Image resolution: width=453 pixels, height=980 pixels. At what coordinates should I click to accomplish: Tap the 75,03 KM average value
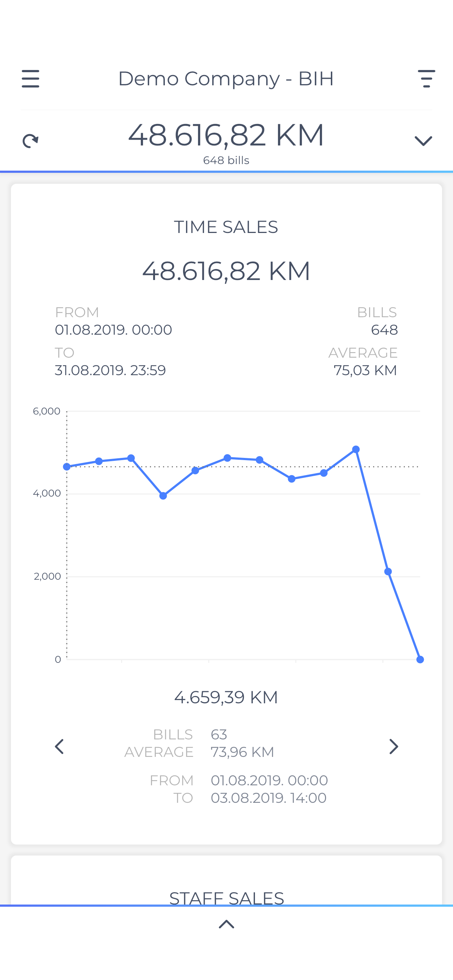tap(365, 370)
